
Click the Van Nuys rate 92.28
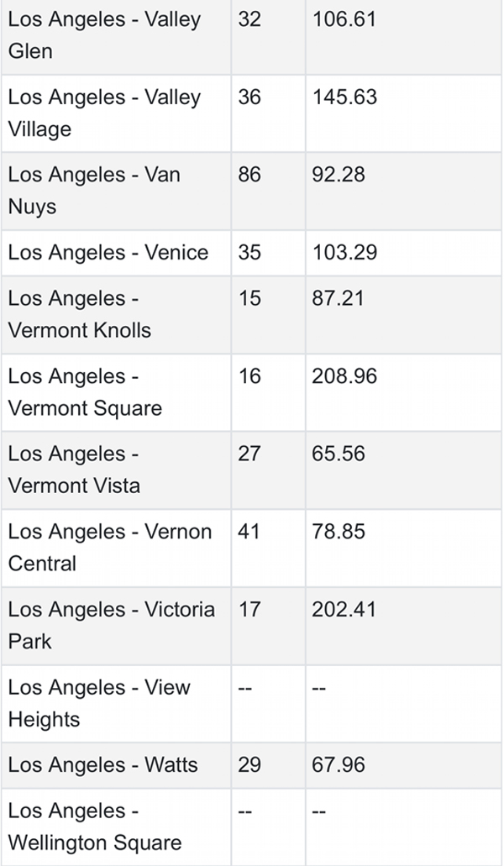pos(339,175)
